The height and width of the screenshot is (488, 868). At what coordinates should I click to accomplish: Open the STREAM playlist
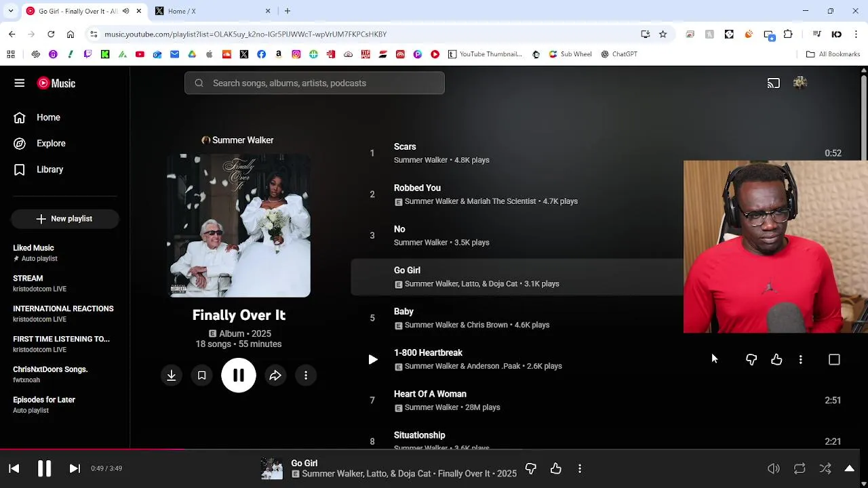coord(65,283)
